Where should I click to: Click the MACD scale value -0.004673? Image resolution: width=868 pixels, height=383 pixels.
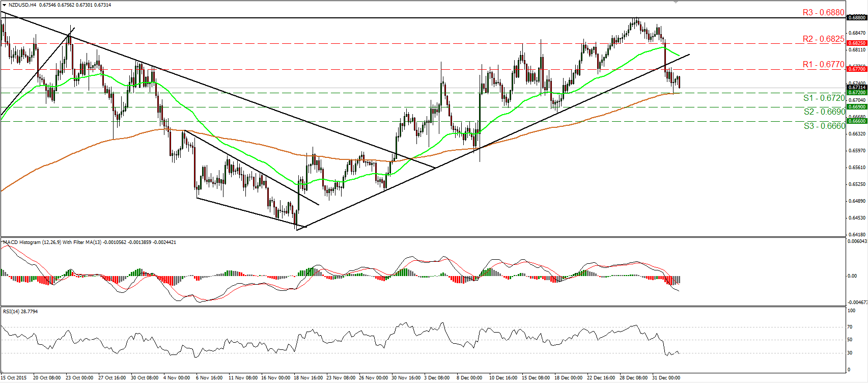(857, 302)
